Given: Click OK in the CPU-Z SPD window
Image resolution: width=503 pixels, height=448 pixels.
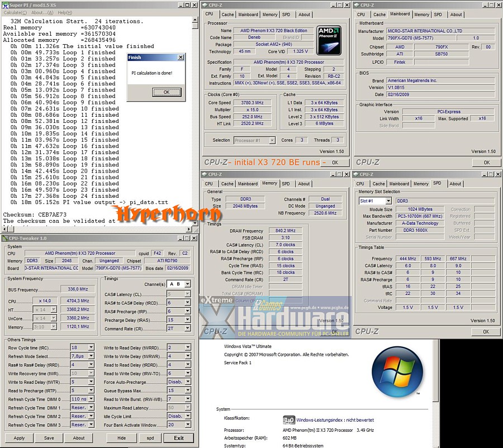Looking at the screenshot, I should [x=486, y=332].
